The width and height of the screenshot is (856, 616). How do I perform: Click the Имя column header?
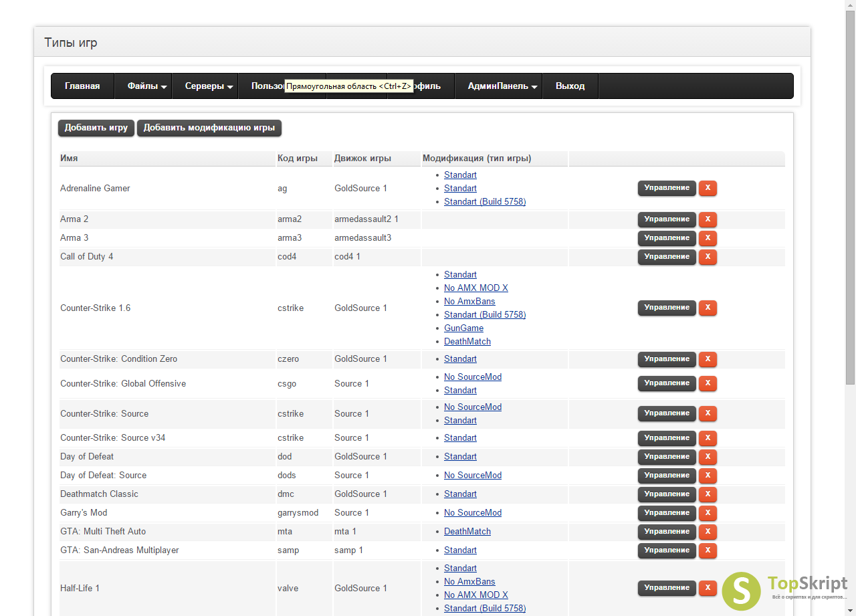[x=167, y=159]
